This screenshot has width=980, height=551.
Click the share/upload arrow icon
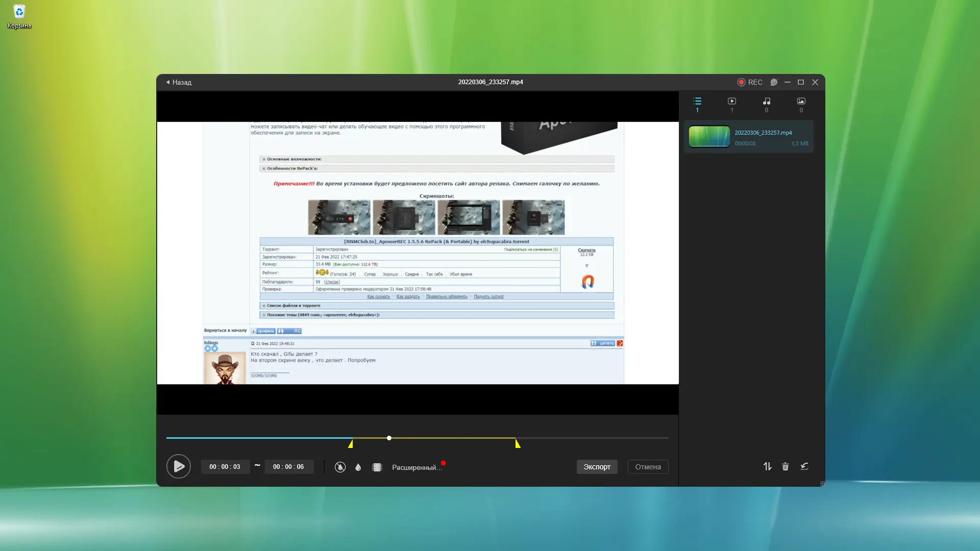pyautogui.click(x=804, y=466)
